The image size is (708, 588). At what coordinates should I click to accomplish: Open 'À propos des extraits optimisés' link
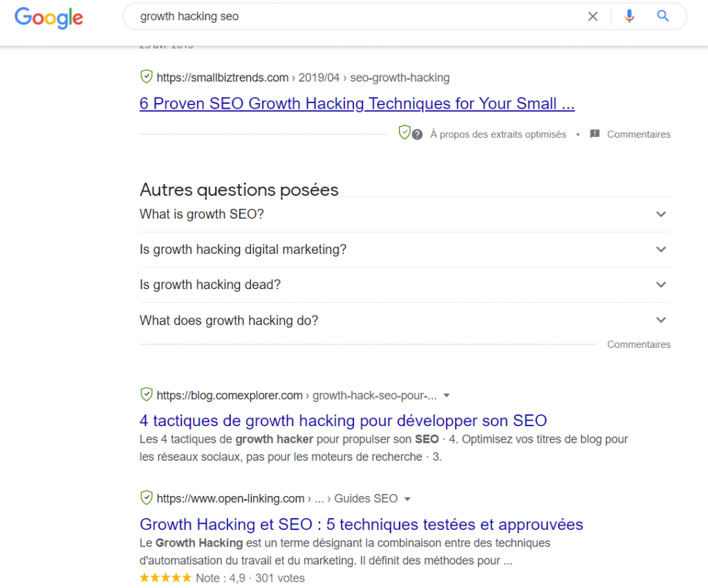click(498, 135)
